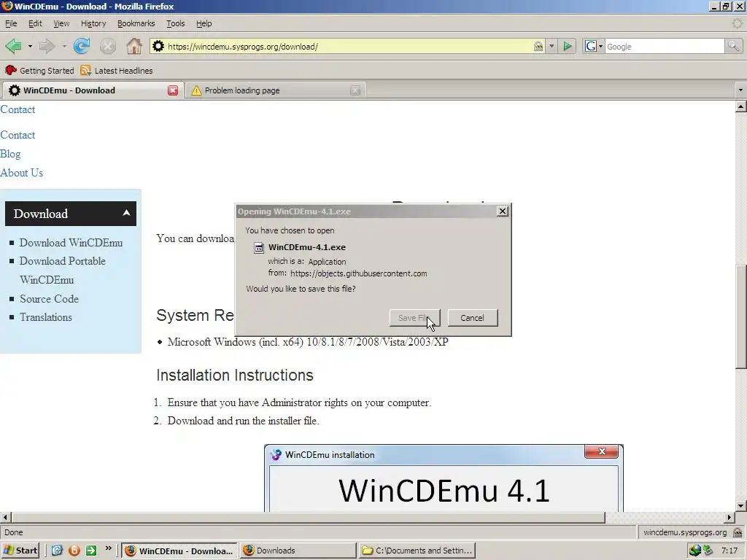Viewport: 747px width, 560px height.
Task: Open the Tools menu
Action: tap(175, 23)
